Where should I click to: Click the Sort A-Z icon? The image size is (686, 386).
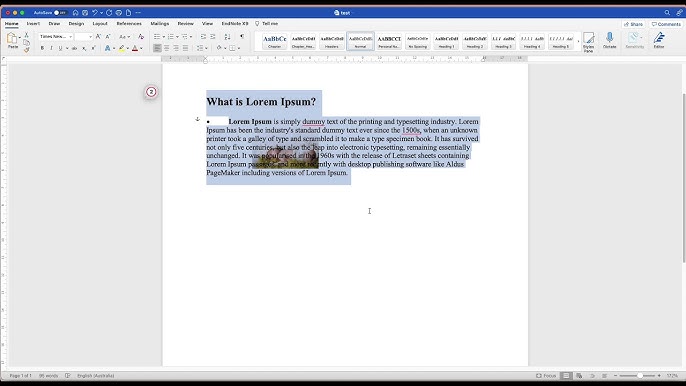click(x=227, y=37)
